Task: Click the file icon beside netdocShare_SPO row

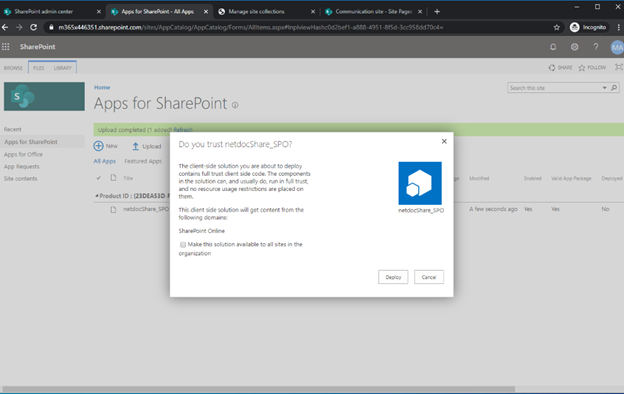Action: (x=113, y=209)
